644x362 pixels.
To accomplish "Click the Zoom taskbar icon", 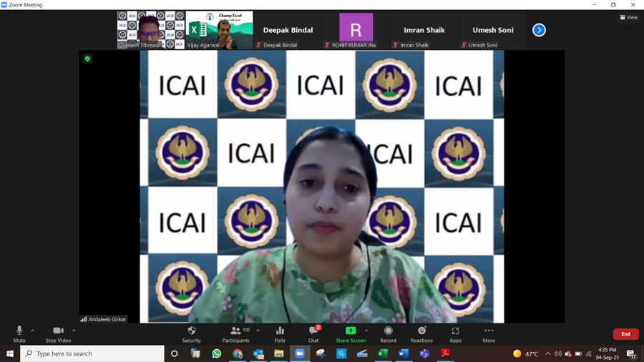I will click(x=300, y=353).
